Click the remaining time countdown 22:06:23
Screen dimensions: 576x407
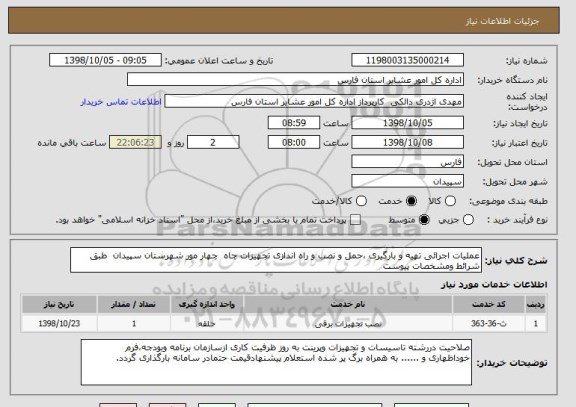[x=135, y=142]
